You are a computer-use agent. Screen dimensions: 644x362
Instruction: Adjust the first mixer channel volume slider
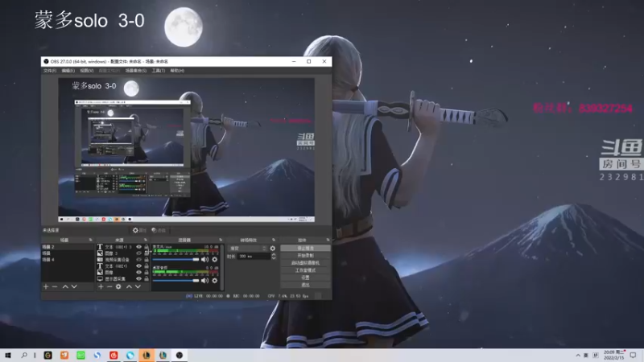[175, 259]
